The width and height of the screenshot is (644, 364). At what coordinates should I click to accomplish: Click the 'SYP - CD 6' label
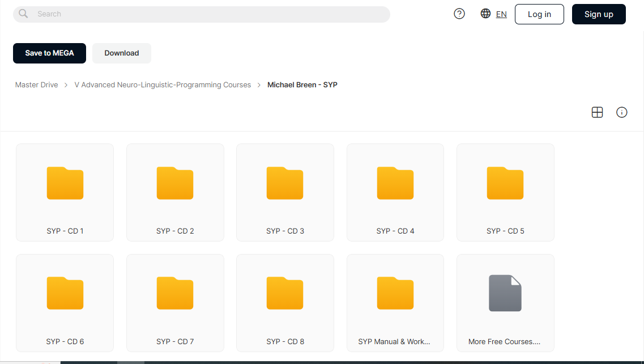(x=65, y=342)
